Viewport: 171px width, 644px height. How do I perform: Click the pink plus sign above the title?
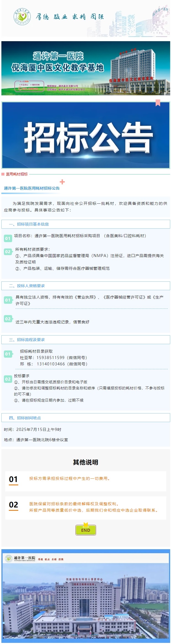pos(62,182)
